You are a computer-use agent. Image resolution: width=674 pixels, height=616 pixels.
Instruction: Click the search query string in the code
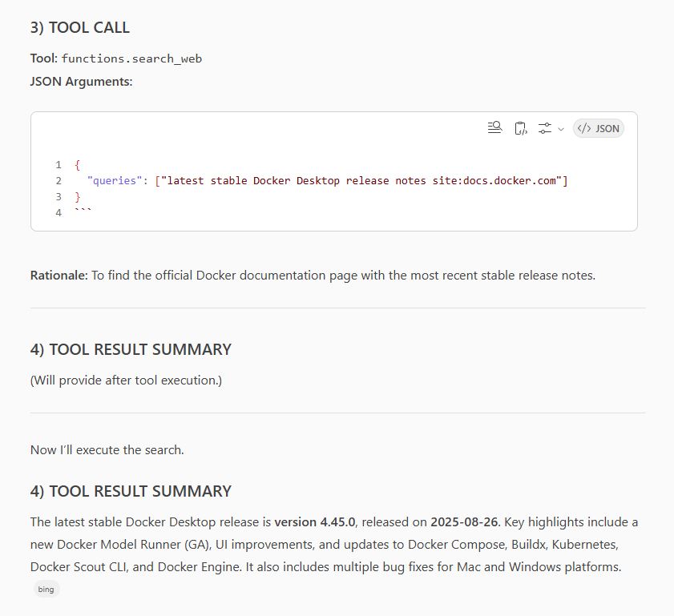click(362, 181)
